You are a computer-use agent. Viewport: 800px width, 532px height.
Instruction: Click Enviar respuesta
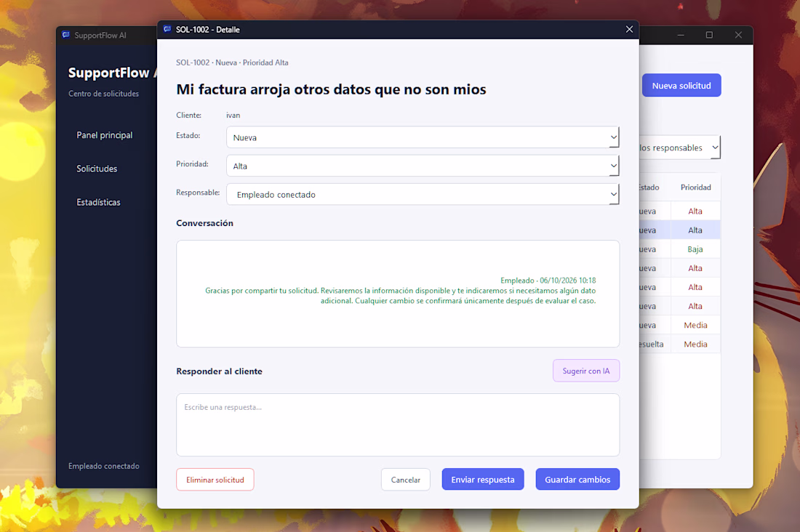click(x=483, y=480)
